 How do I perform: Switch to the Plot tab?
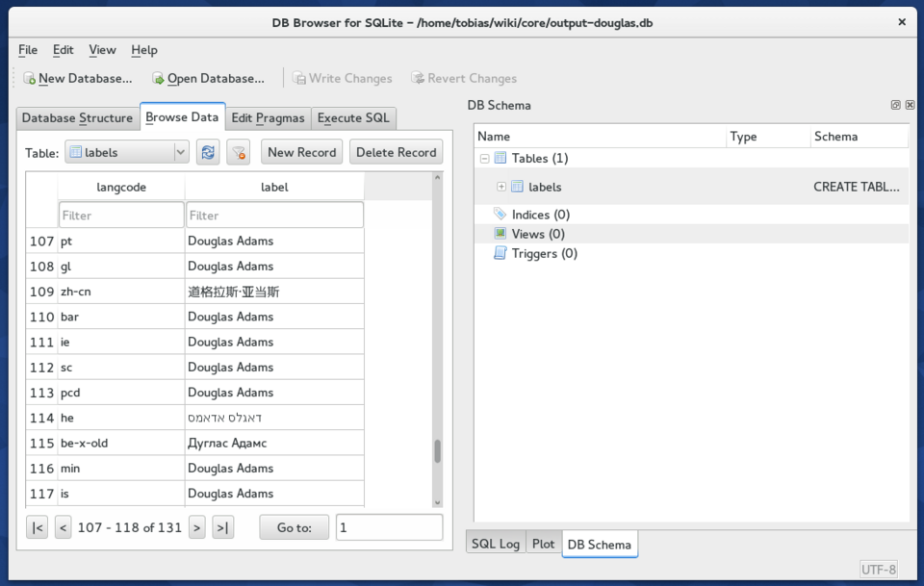pyautogui.click(x=543, y=544)
